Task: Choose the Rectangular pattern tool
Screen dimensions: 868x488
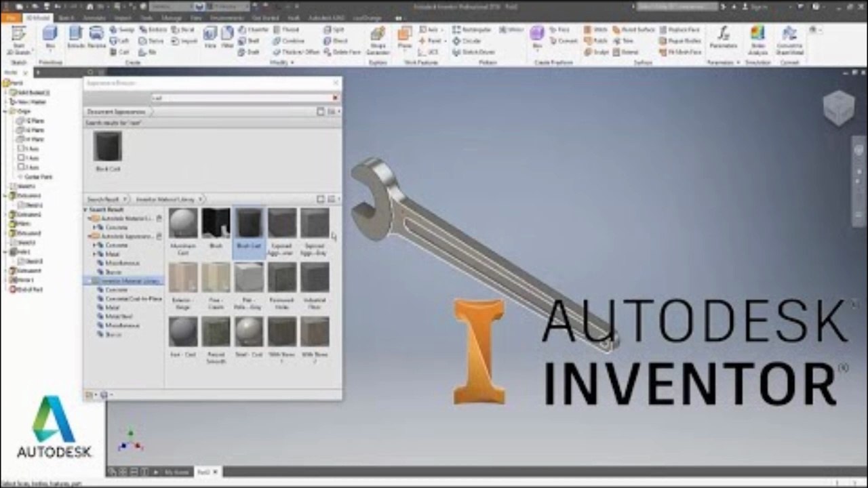Action: pyautogui.click(x=472, y=30)
